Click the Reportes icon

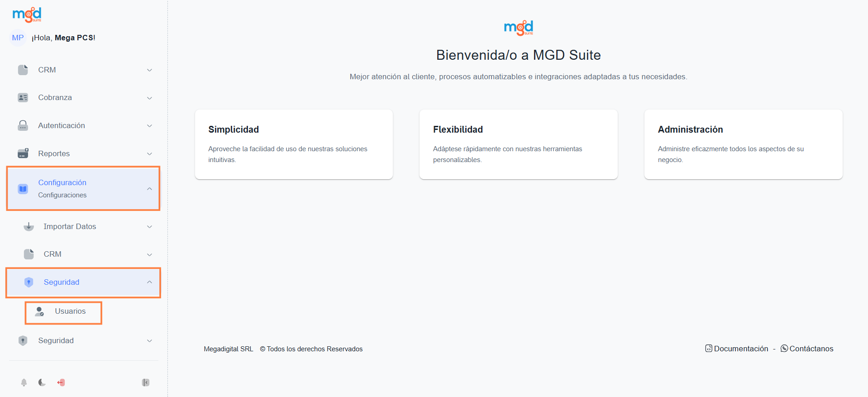coord(23,153)
